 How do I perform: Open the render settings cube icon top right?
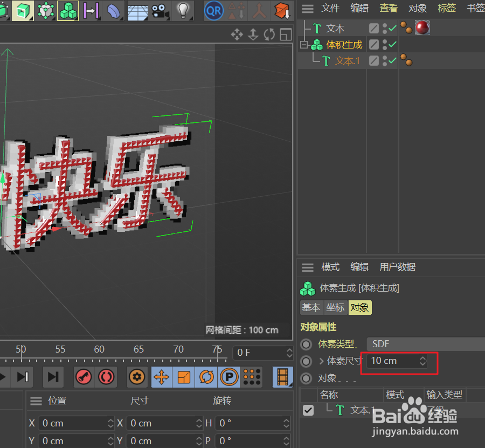tap(282, 11)
